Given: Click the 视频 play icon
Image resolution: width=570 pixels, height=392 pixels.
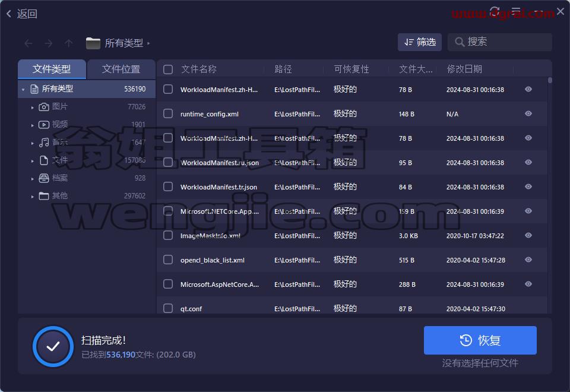Looking at the screenshot, I should coord(44,125).
